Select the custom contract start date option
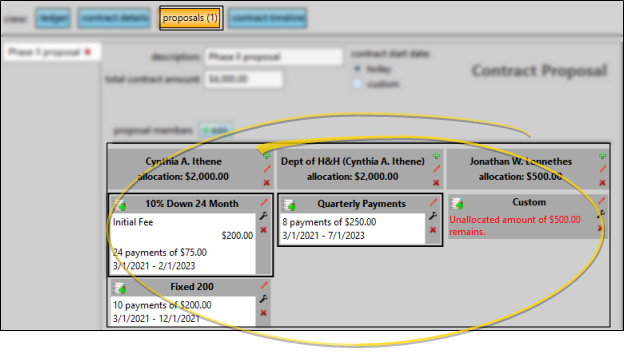Screen dimensions: 624x360 357,84
